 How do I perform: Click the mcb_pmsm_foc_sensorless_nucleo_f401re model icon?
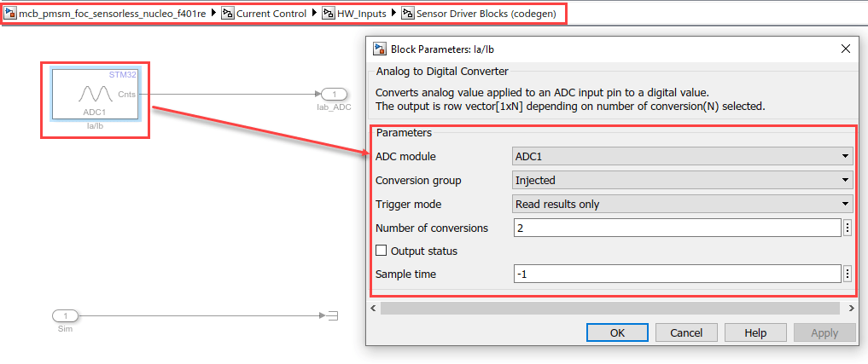[9, 15]
